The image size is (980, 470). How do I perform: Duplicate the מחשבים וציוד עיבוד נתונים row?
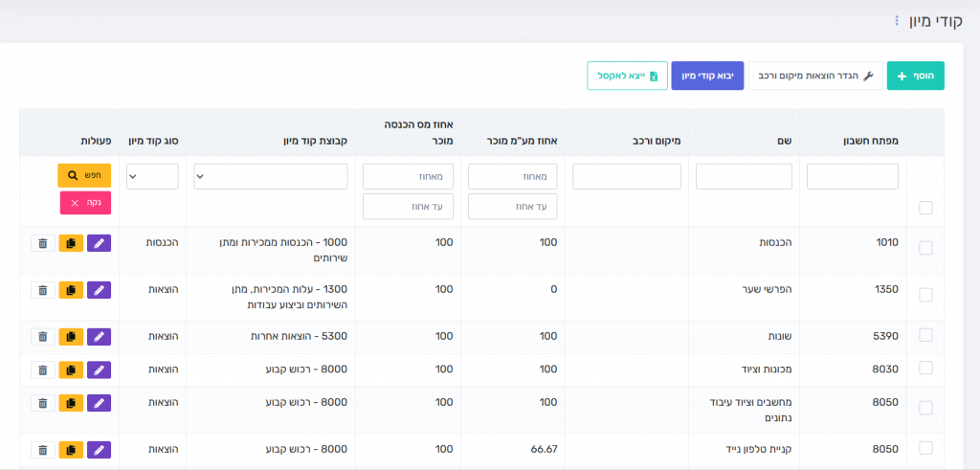pyautogui.click(x=71, y=403)
